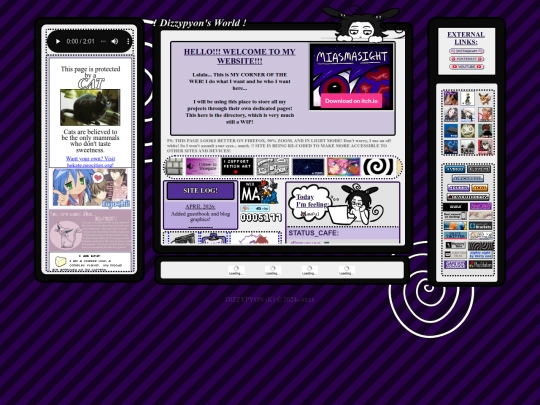Image resolution: width=540 pixels, height=405 pixels.
Task: Open the audio player three-dot options menu
Action: pyautogui.click(x=128, y=41)
